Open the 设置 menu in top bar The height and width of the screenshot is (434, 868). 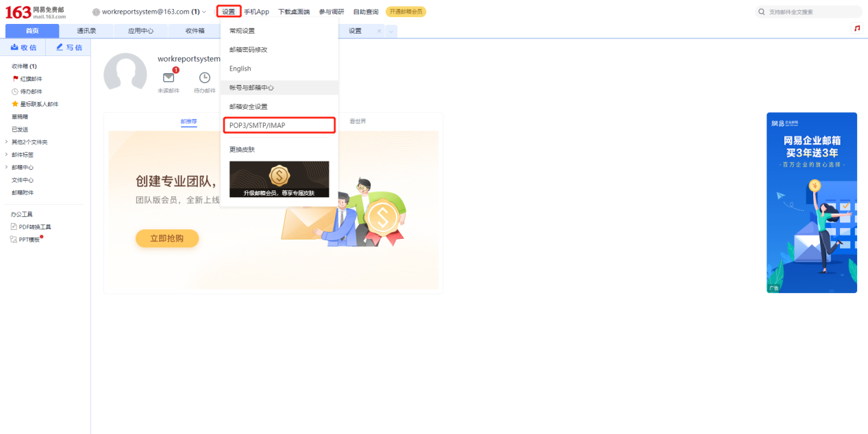click(229, 12)
